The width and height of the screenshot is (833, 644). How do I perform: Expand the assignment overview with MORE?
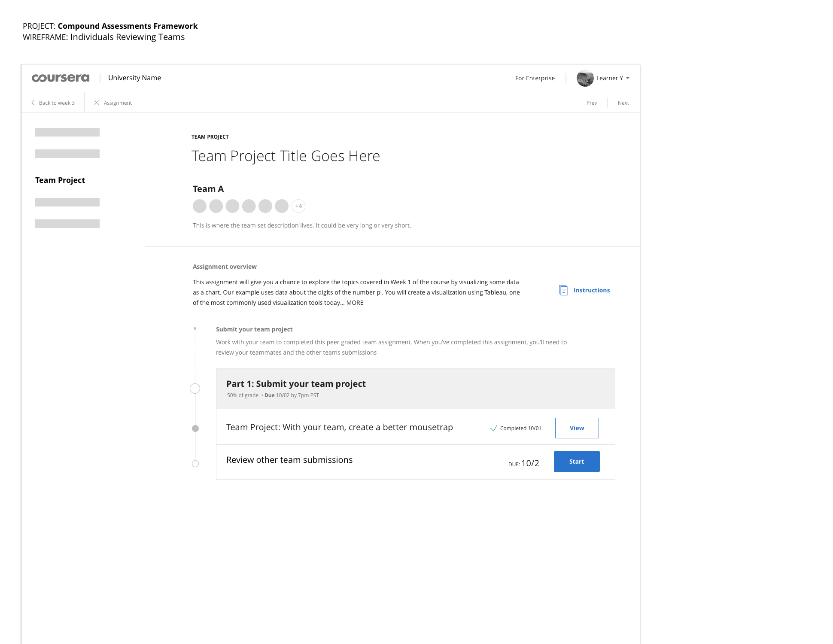point(355,303)
